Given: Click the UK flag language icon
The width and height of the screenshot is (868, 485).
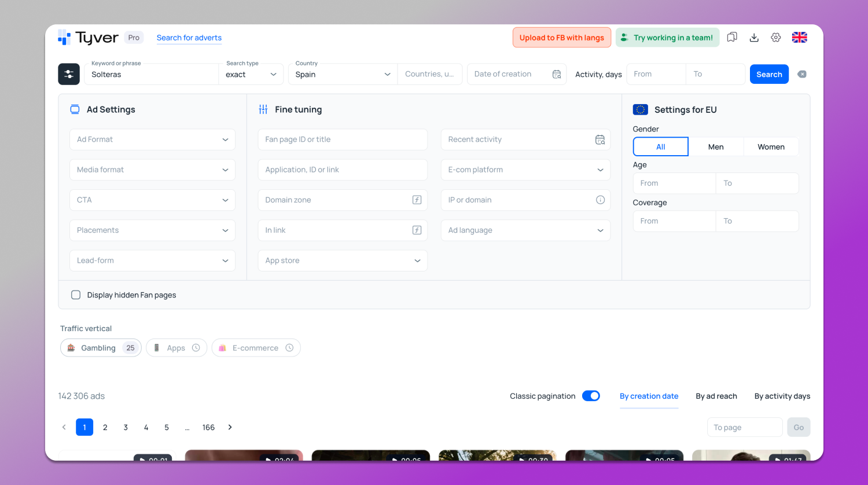Looking at the screenshot, I should pos(799,38).
